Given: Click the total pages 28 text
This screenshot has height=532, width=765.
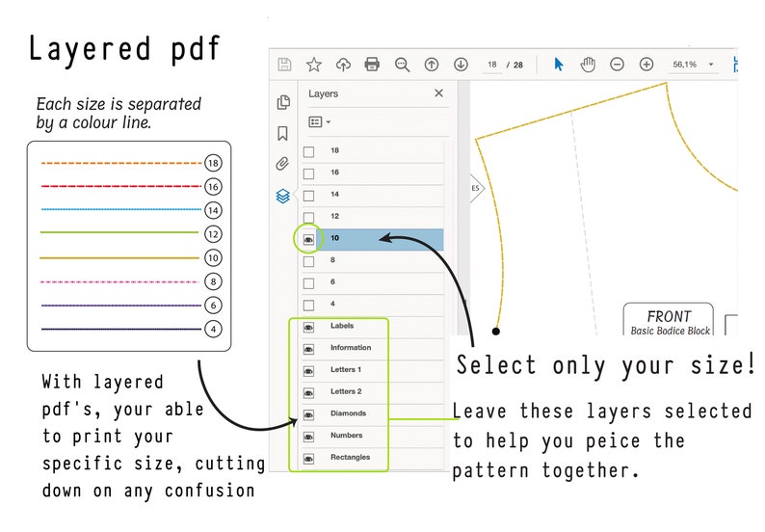Looking at the screenshot, I should point(518,65).
